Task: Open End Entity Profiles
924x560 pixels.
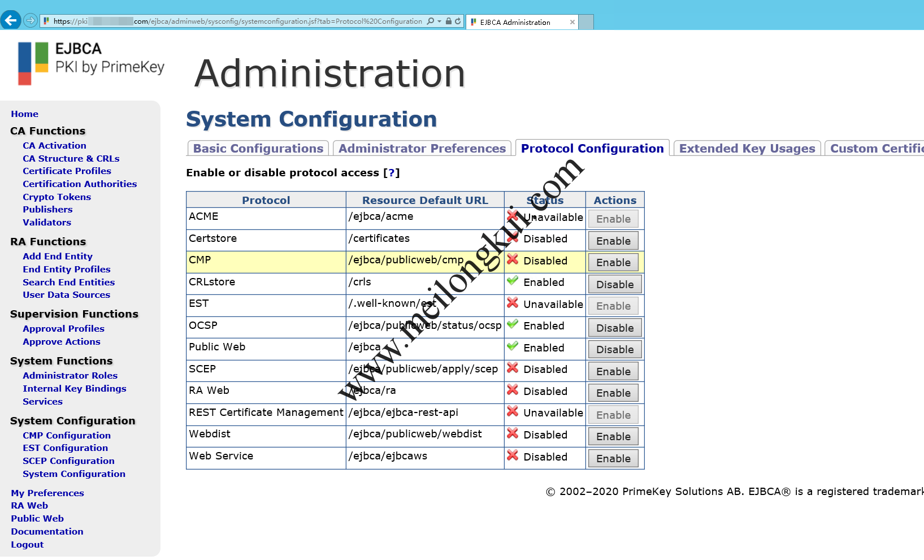Action: pos(67,269)
